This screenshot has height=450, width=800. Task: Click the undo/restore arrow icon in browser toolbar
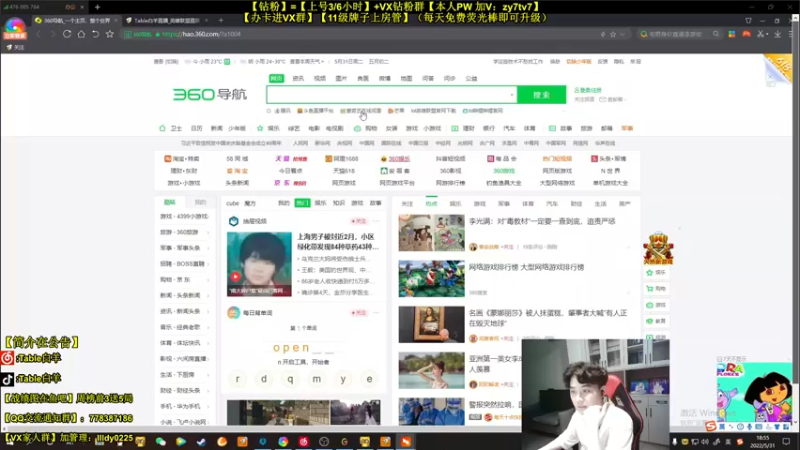(x=95, y=34)
